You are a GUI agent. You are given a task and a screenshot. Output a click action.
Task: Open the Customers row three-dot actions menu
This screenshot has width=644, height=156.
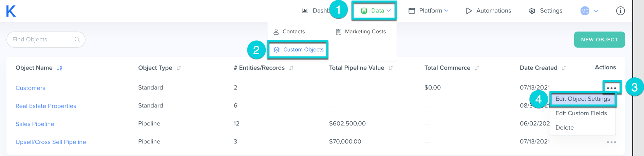point(611,88)
